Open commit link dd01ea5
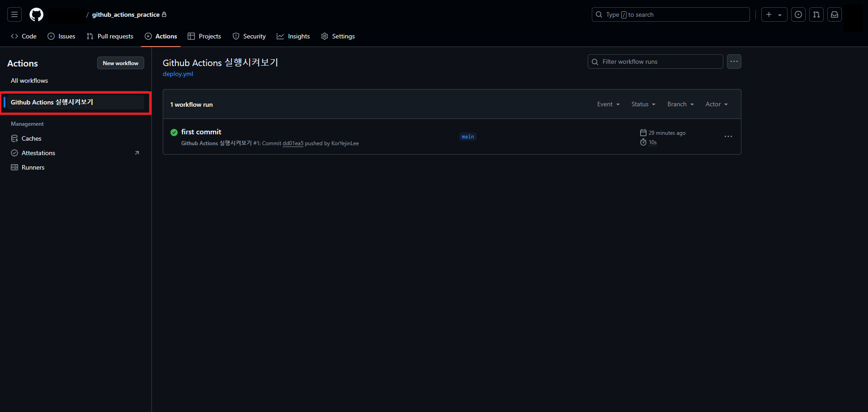The width and height of the screenshot is (868, 412). (292, 143)
